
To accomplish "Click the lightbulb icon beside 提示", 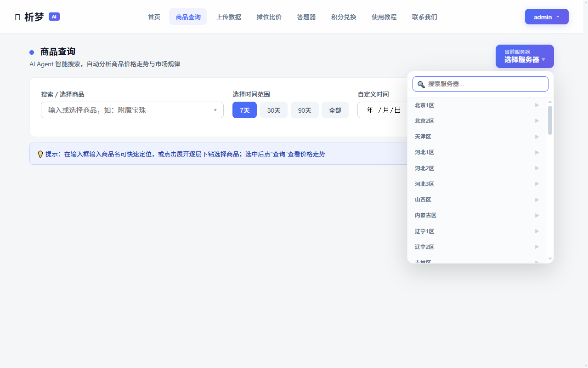I will coord(40,154).
